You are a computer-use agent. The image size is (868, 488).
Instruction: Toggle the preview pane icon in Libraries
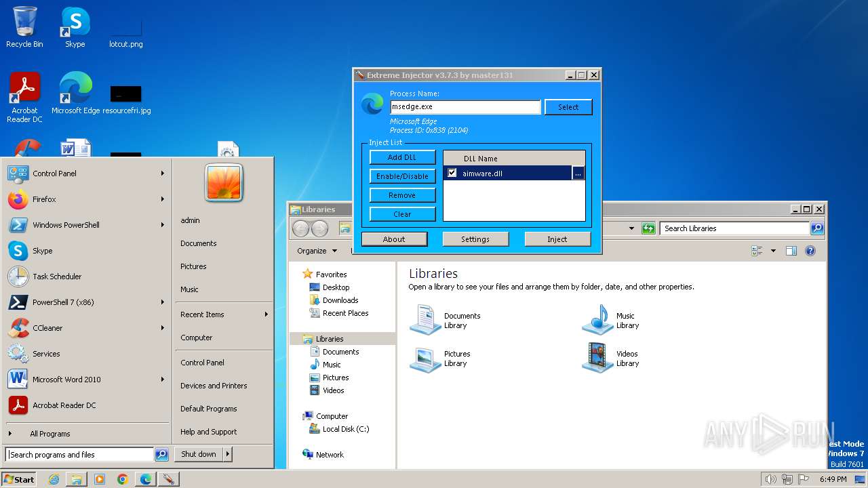[791, 251]
